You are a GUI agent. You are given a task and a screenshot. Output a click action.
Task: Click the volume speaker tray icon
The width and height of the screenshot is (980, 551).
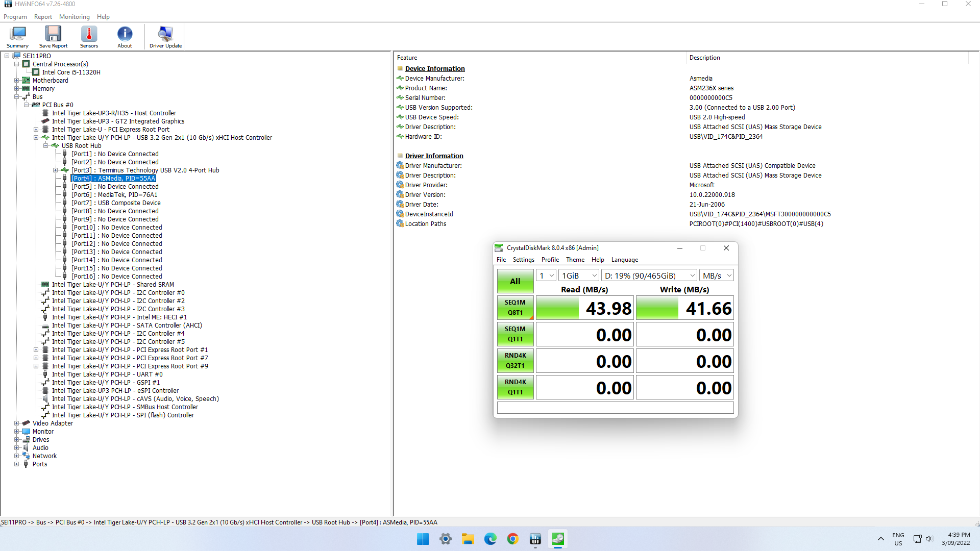(929, 539)
